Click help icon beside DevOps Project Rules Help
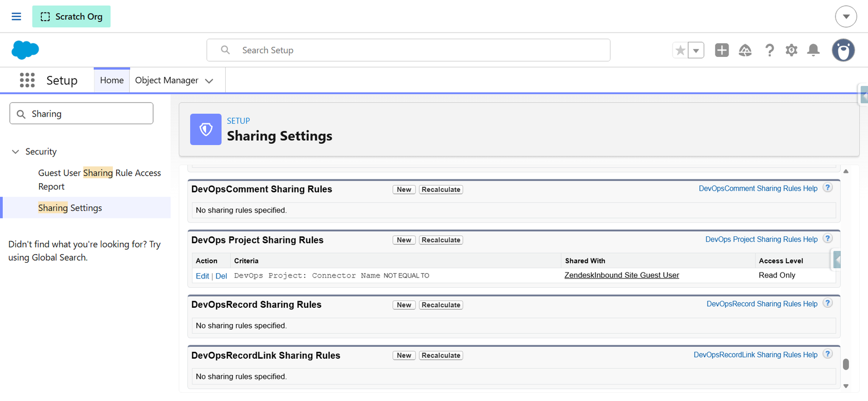The image size is (868, 401). point(827,238)
